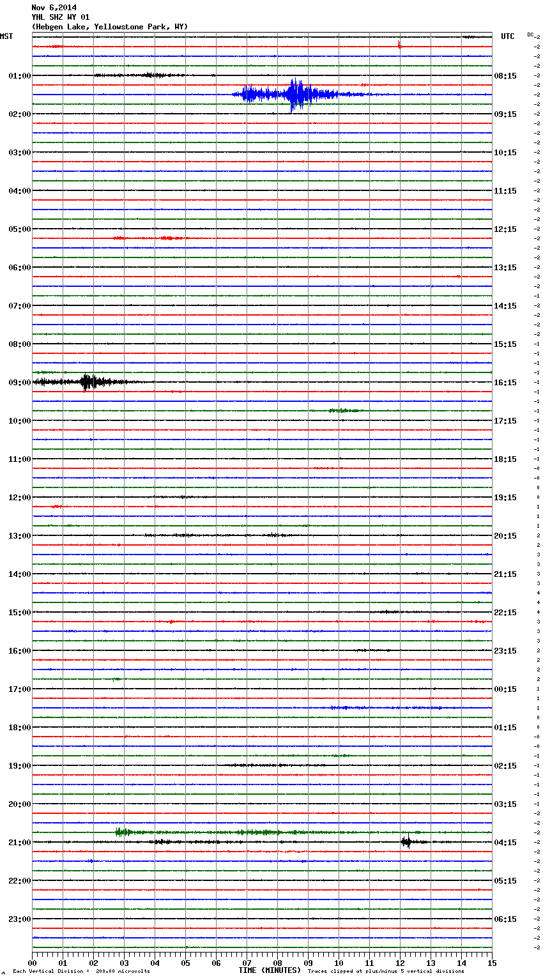Select the 12:00 MST time label
This screenshot has height=980, width=543.
point(19,498)
